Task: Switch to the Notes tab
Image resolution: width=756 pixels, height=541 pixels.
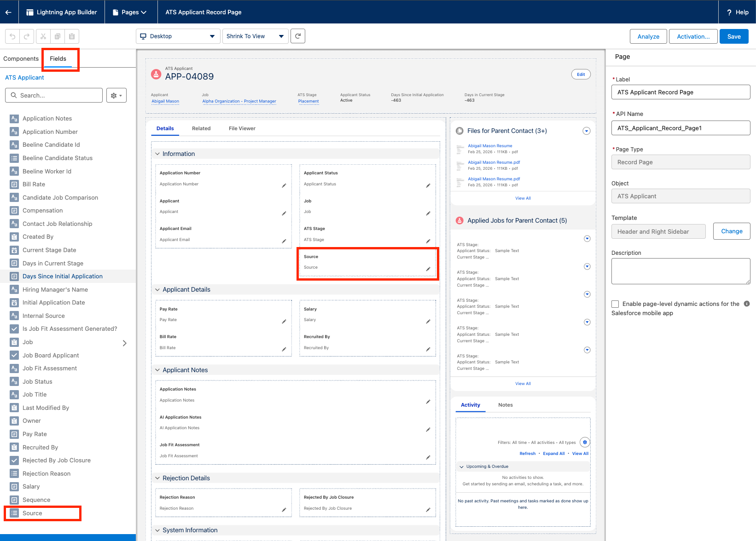Action: [x=505, y=405]
